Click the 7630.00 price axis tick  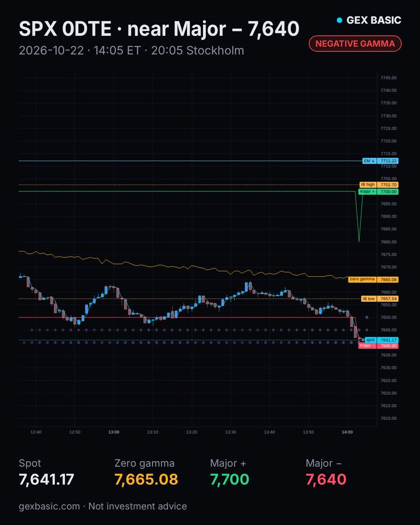pyautogui.click(x=388, y=368)
